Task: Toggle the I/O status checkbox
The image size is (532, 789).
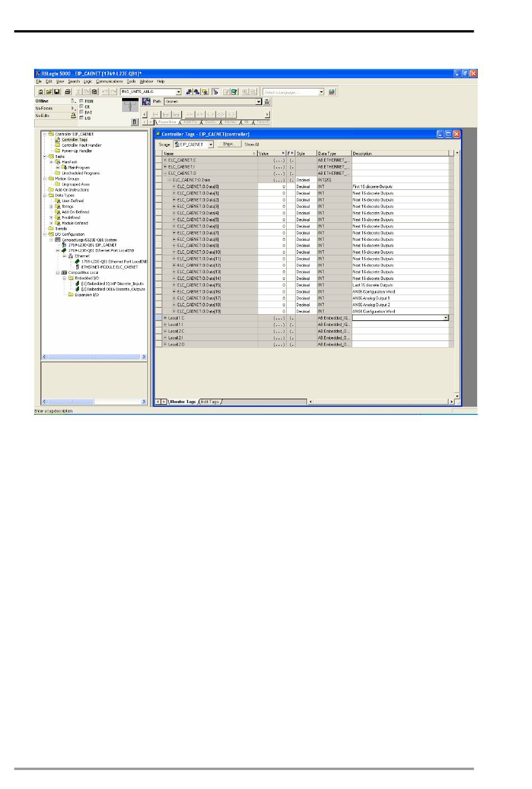Action: pyautogui.click(x=82, y=118)
